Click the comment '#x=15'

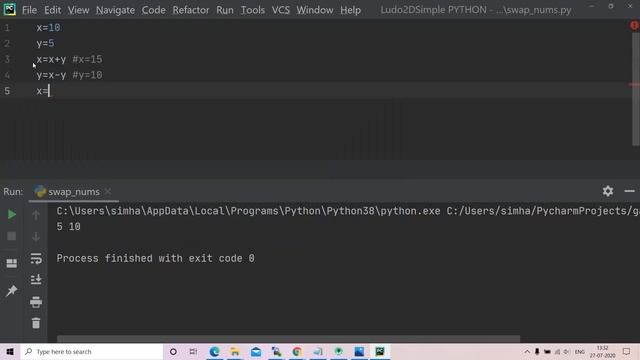[x=87, y=59]
